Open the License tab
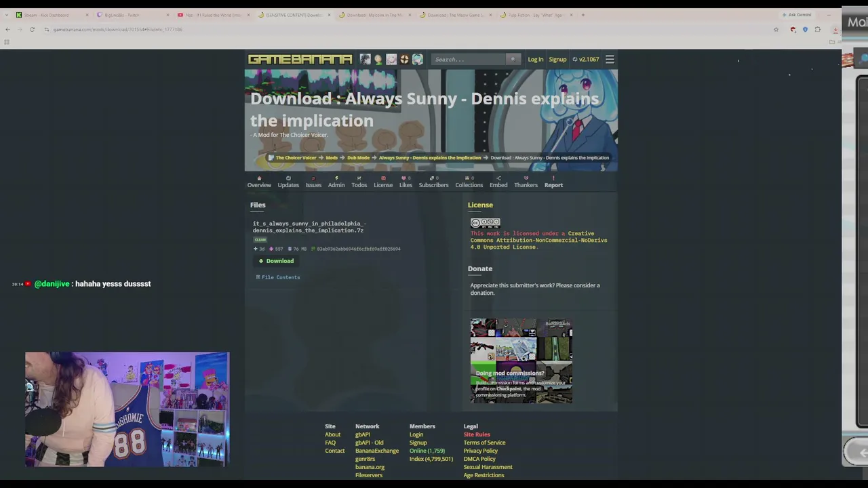 [x=383, y=182]
